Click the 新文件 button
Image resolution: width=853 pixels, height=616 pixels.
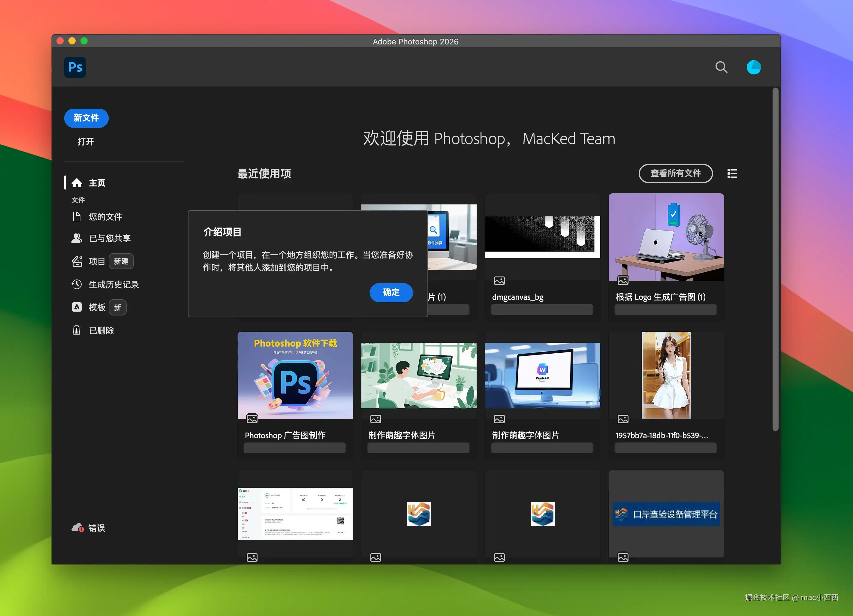click(86, 118)
